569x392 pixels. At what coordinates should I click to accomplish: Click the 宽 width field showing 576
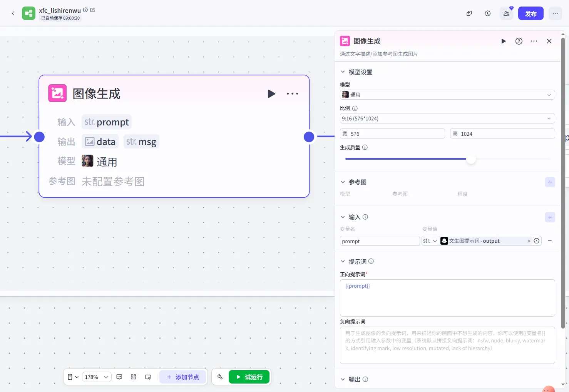coord(392,133)
